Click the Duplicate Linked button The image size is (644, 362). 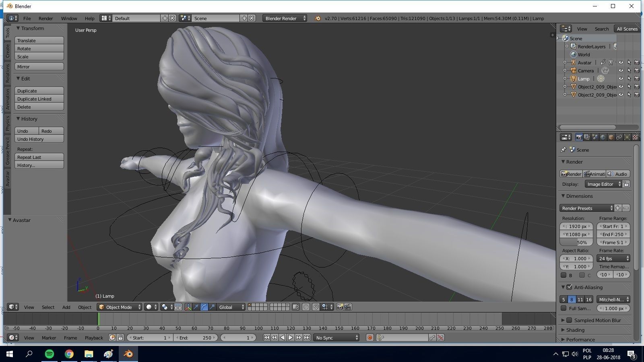coord(39,99)
